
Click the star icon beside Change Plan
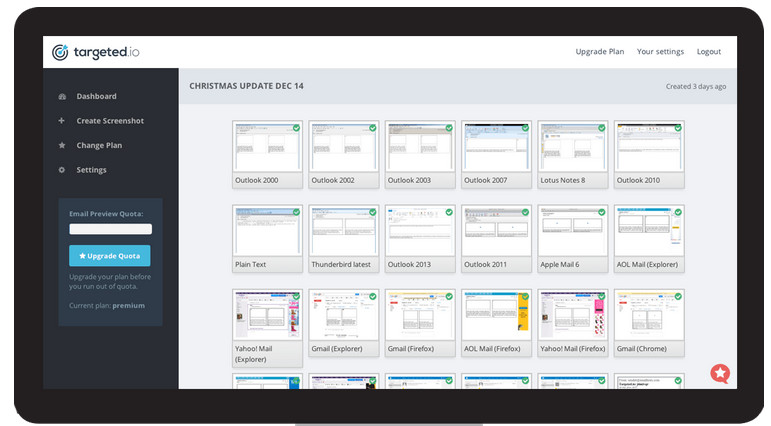(62, 145)
